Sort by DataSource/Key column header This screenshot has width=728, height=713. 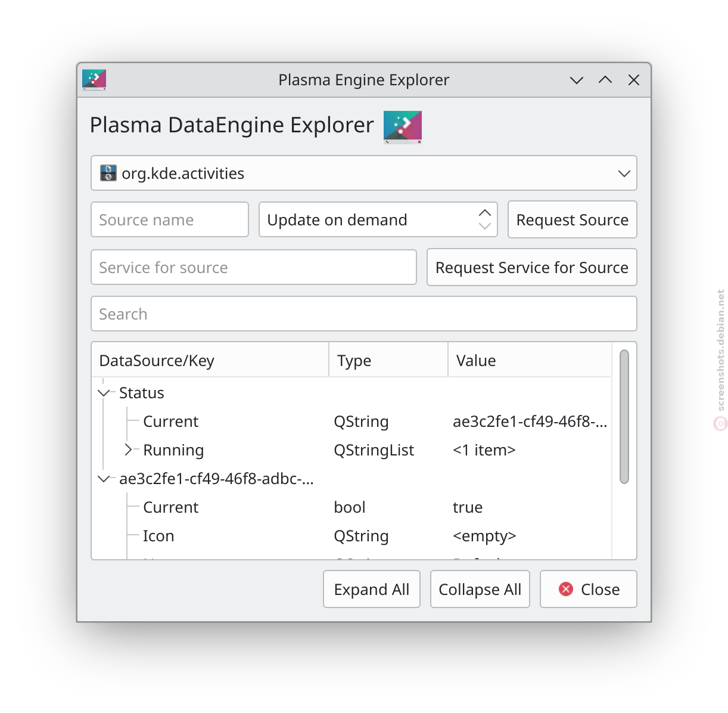click(210, 360)
